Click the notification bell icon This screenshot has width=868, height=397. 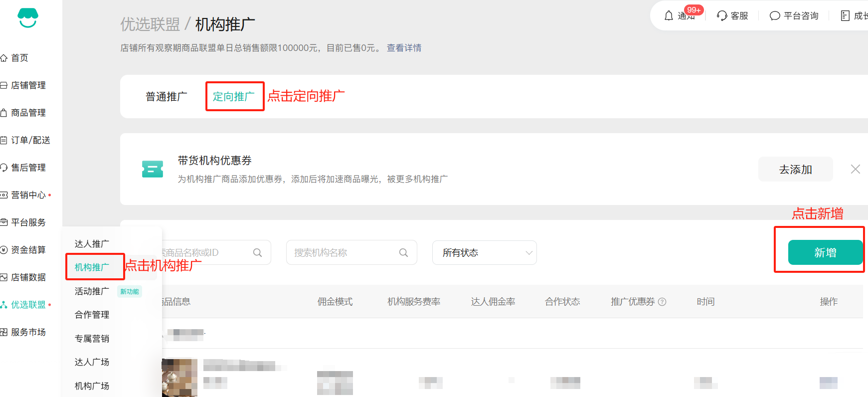tap(669, 16)
